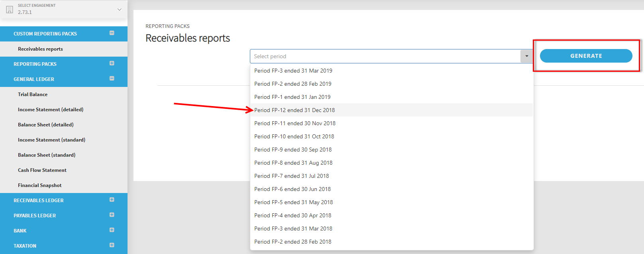Viewport: 644px width, 254px height.
Task: Open the Select Engagement chevron dropdown
Action: pos(119,9)
